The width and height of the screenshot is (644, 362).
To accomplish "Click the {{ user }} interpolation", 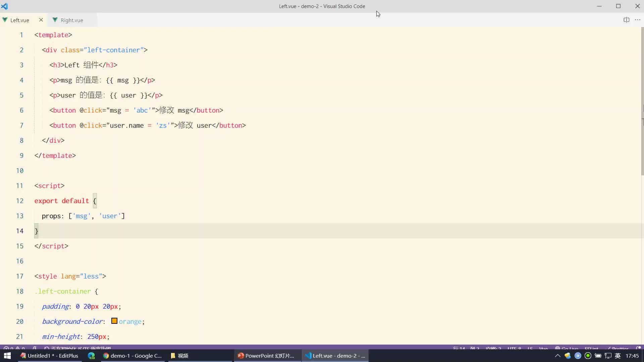I will [x=128, y=95].
